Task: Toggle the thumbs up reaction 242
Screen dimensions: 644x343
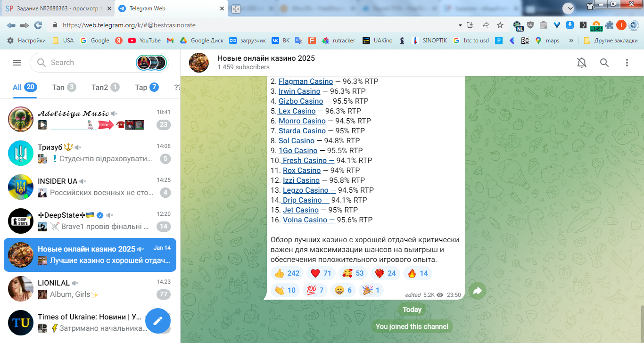Action: [x=288, y=273]
